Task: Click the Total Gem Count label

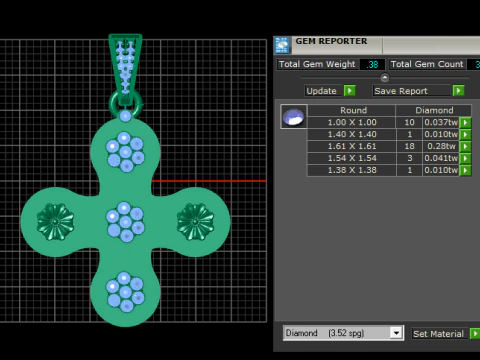Action: coord(427,64)
